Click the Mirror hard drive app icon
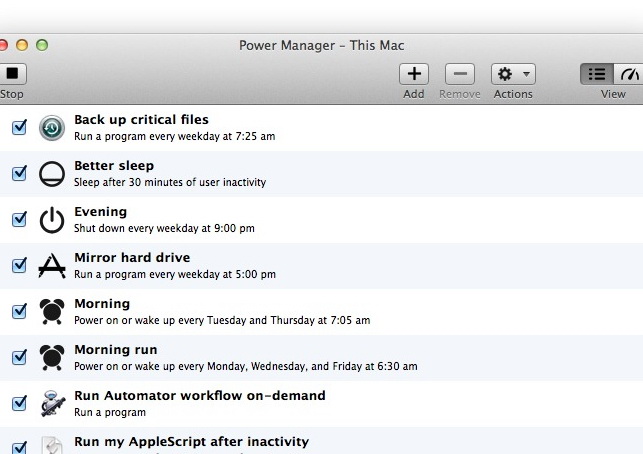643x454 pixels. (x=52, y=266)
